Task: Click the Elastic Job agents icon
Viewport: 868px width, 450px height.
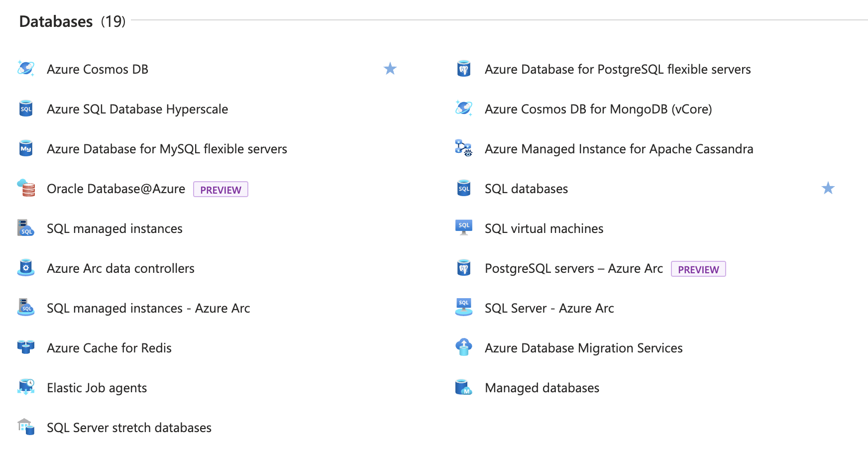Action: point(26,387)
